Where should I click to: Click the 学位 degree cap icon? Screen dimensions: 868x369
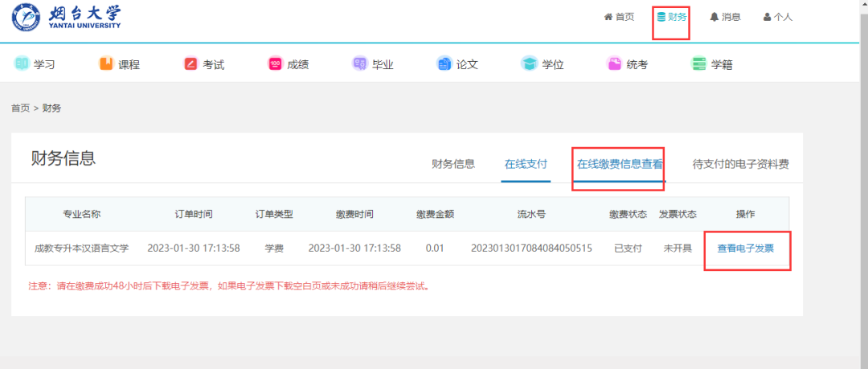529,64
